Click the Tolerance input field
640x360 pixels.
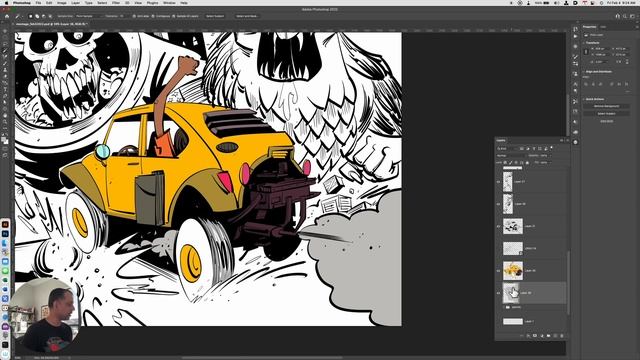(x=123, y=16)
